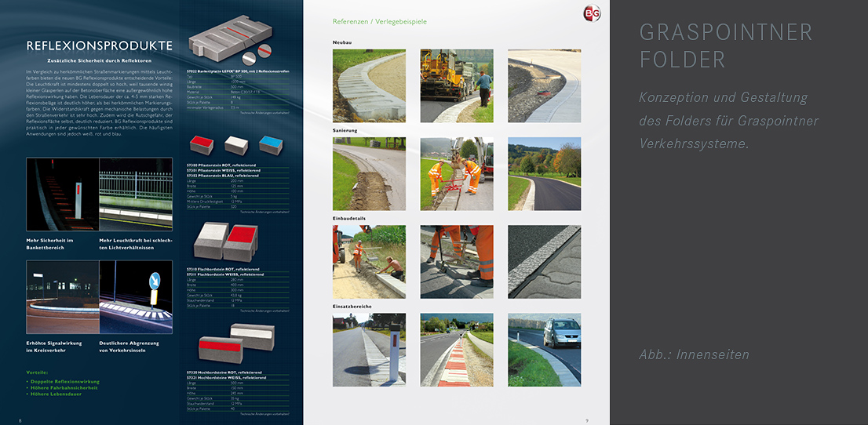
Task: Click 'Zusätzliche Sicherheit durch Reflektoren' subtitle
Action: click(x=100, y=60)
